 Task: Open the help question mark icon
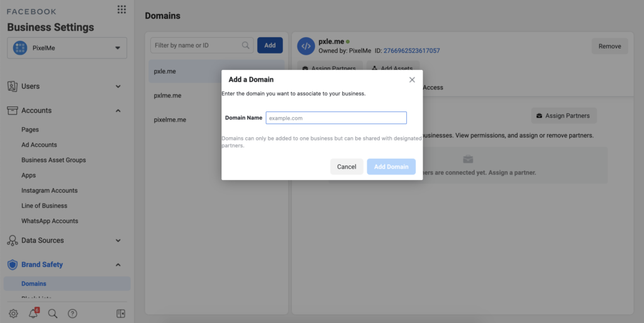point(72,314)
